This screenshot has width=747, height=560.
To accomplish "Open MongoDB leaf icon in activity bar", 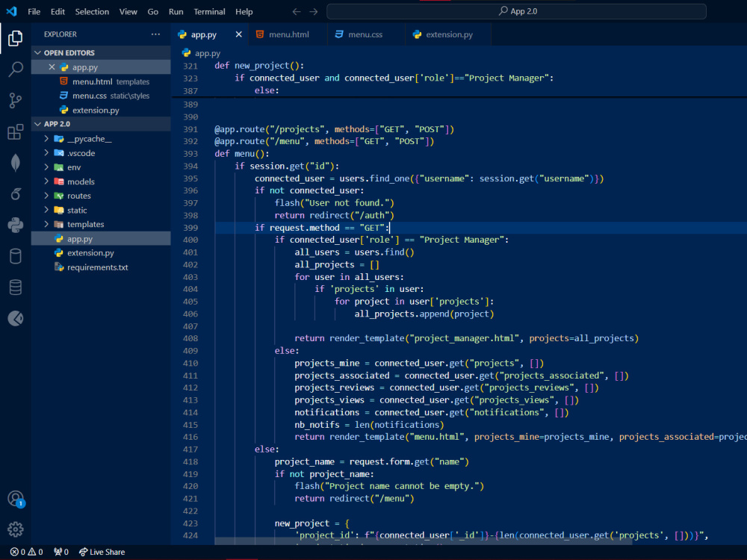I will pos(15,163).
